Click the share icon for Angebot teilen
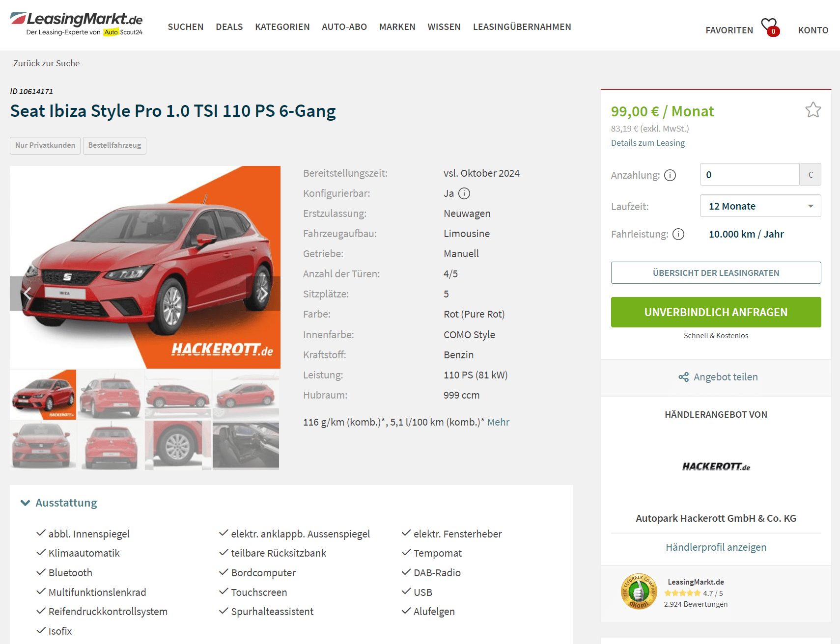Image resolution: width=840 pixels, height=644 pixels. point(683,377)
